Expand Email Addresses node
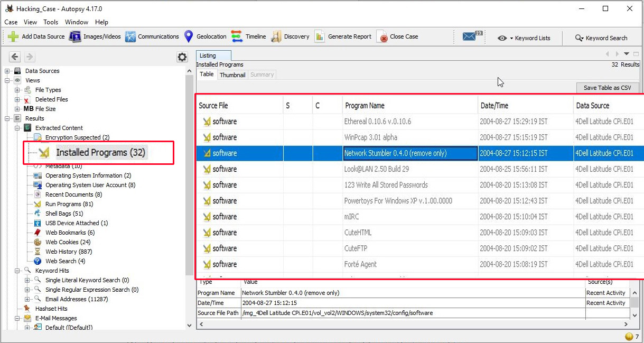The height and width of the screenshot is (343, 644). [27, 299]
